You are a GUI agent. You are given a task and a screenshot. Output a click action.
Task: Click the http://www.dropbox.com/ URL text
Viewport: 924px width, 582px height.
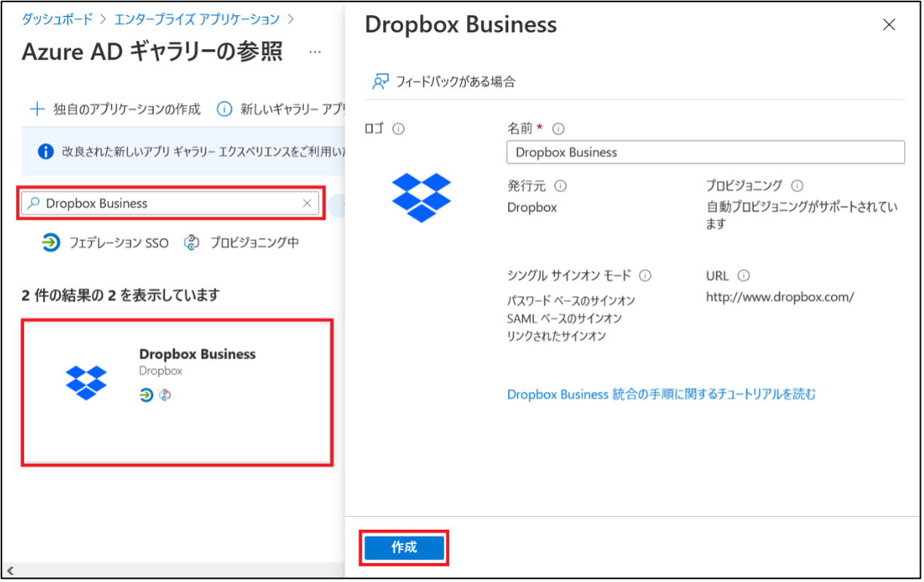(780, 297)
